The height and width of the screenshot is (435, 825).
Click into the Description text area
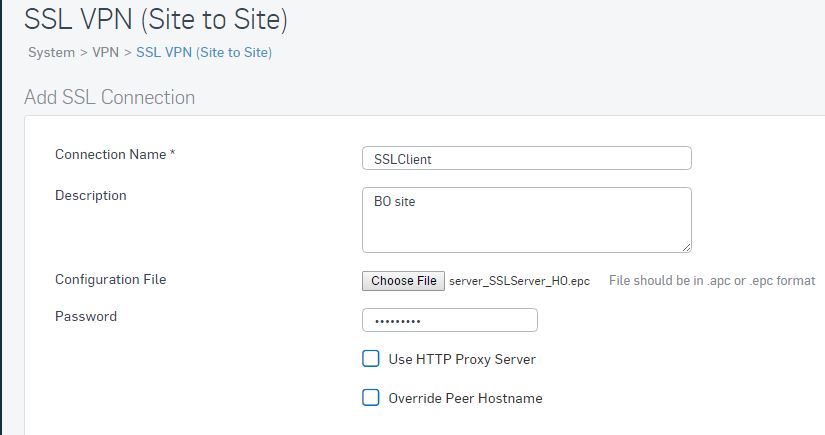(x=527, y=220)
